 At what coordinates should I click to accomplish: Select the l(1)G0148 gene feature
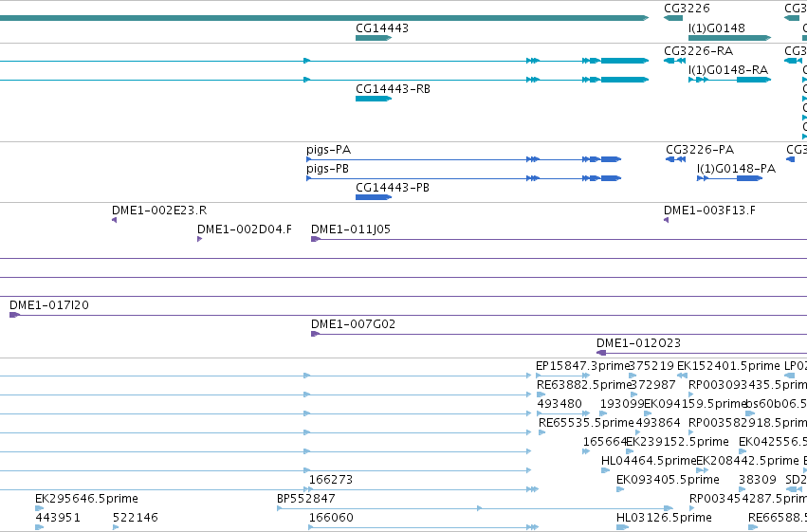729,38
